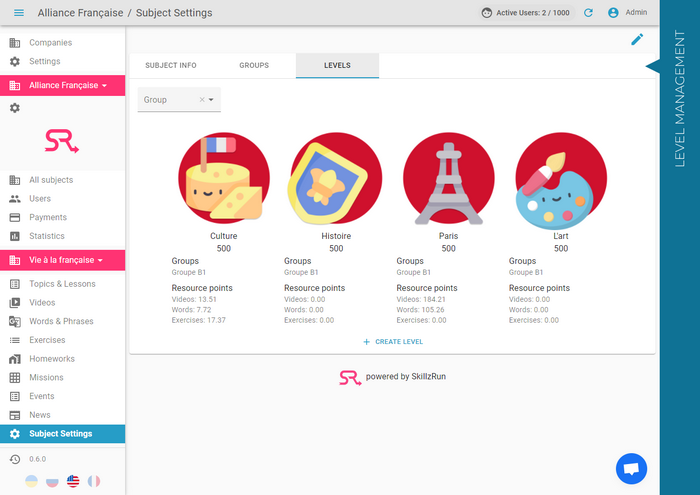Switch language to Ukrainian flag
Image resolution: width=700 pixels, height=495 pixels.
31,481
